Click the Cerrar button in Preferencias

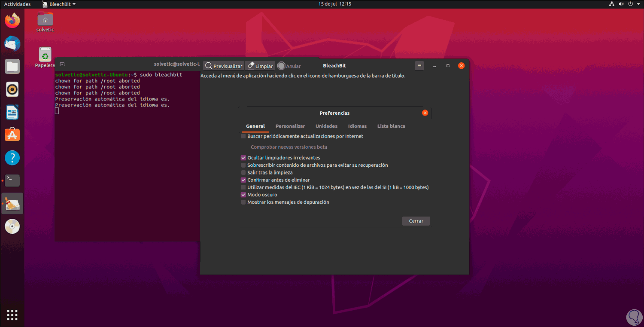point(416,221)
